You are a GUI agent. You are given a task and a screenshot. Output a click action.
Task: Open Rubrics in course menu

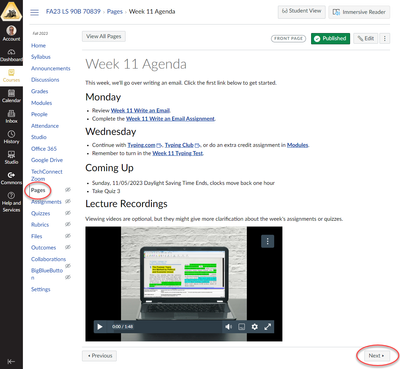[40, 225]
